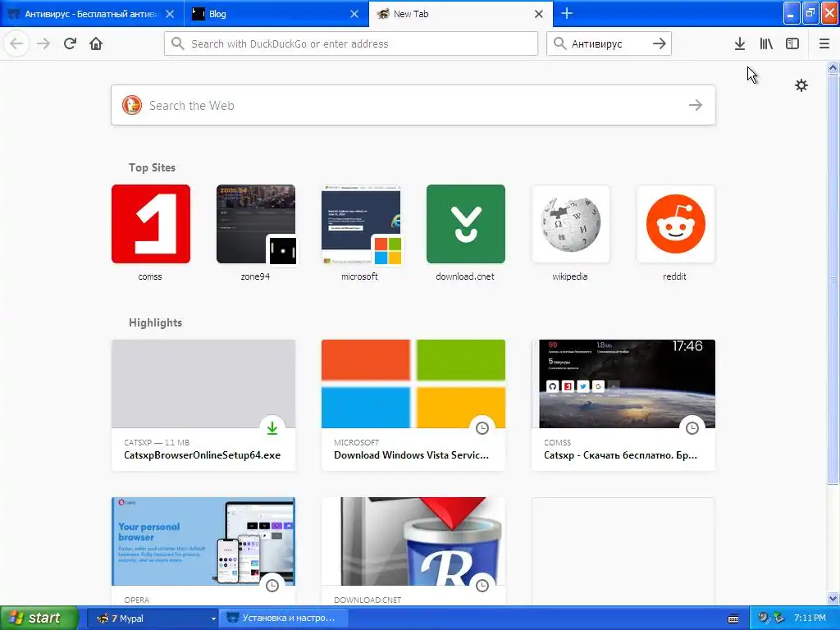Screen dimensions: 840x630
Task: Click the green download icon on Catsxp card
Action: [272, 428]
